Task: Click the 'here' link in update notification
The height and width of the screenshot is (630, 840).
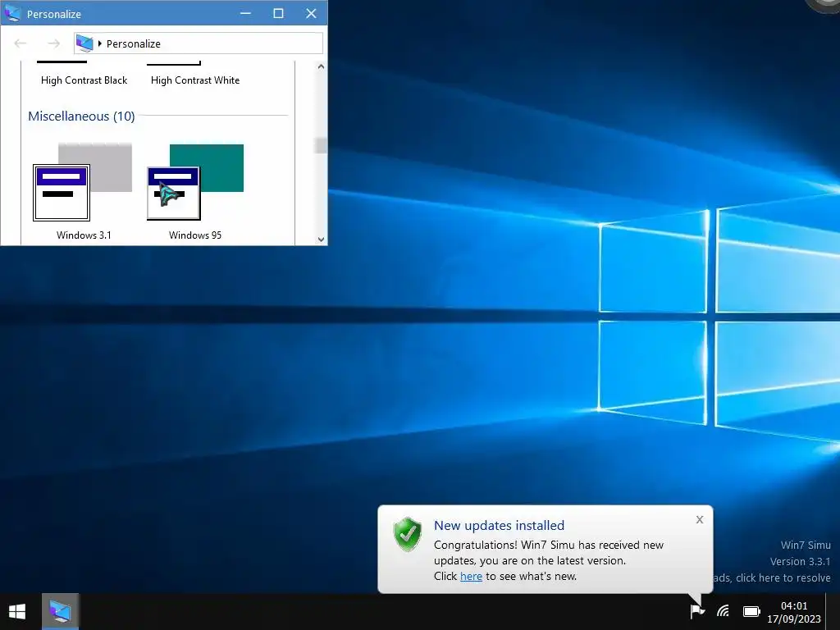Action: click(471, 577)
